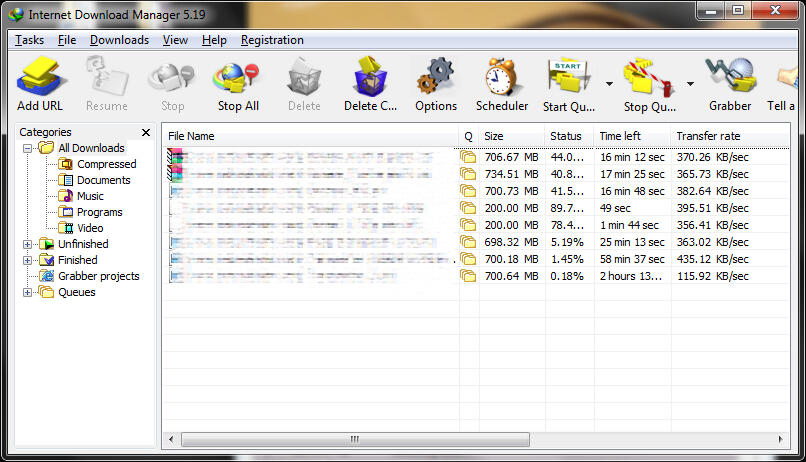The image size is (806, 462).
Task: Open the Tasks menu
Action: (29, 40)
